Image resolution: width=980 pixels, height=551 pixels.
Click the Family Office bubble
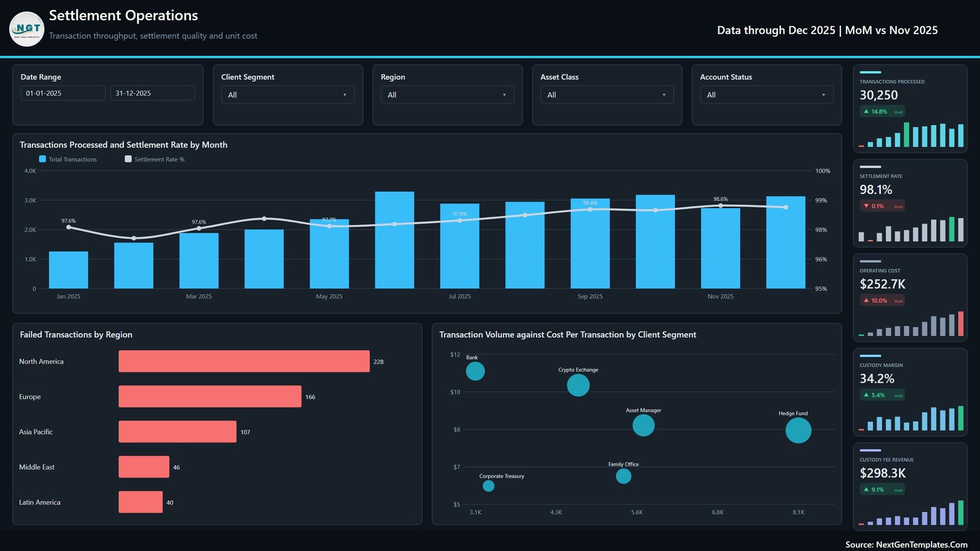pyautogui.click(x=624, y=476)
